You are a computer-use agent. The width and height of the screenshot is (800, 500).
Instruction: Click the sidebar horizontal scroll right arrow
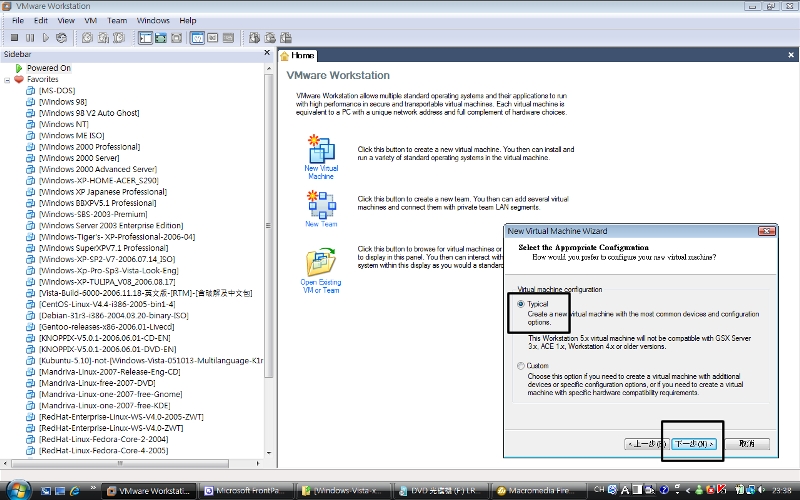coord(258,463)
